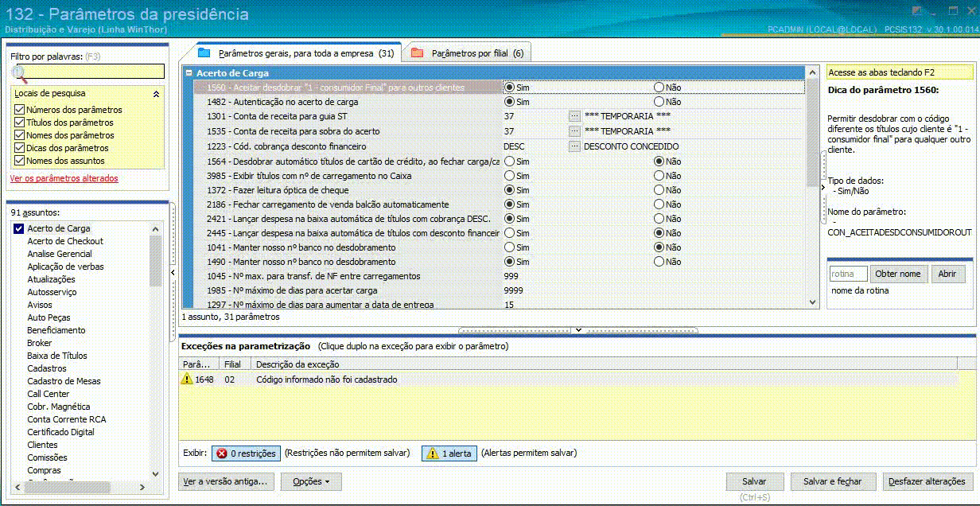The width and height of the screenshot is (980, 506).
Task: Click the 999 value of parameter 1045
Action: 511,276
